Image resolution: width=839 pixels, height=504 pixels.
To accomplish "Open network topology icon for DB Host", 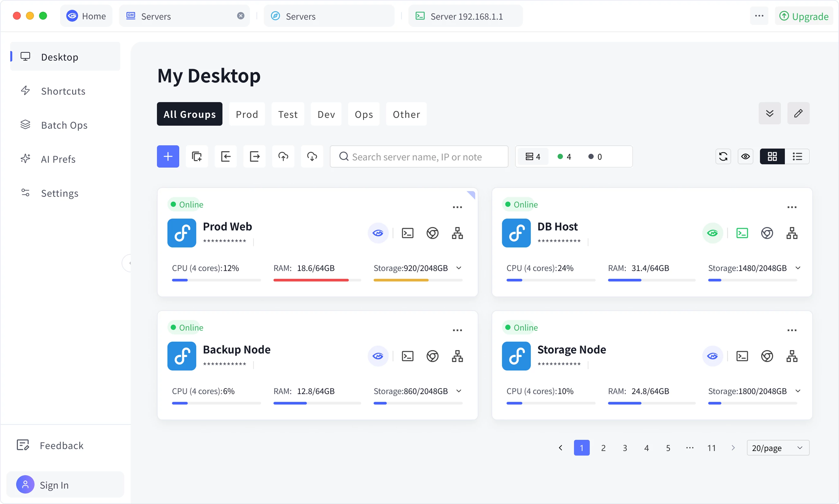I will [x=792, y=233].
